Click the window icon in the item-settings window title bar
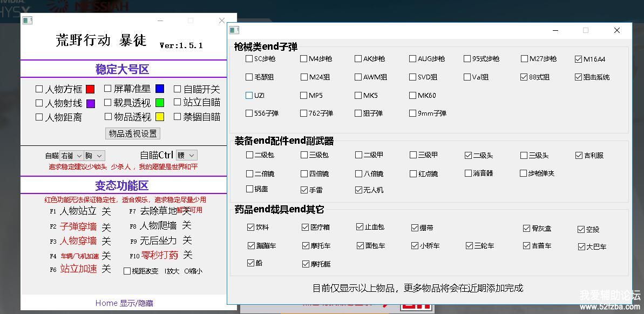The width and height of the screenshot is (644, 314). tap(234, 30)
